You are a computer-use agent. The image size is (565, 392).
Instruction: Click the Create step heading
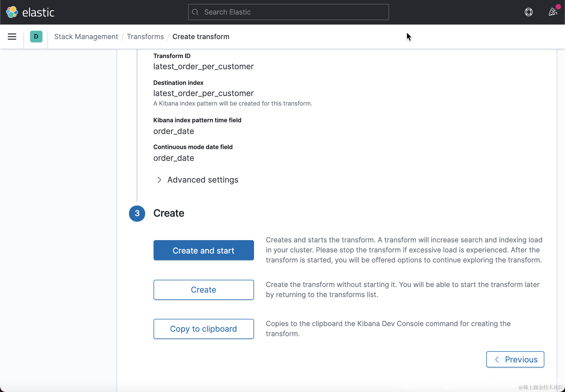tap(169, 213)
